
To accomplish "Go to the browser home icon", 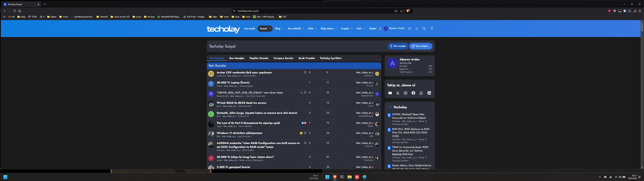I will pos(20,11).
